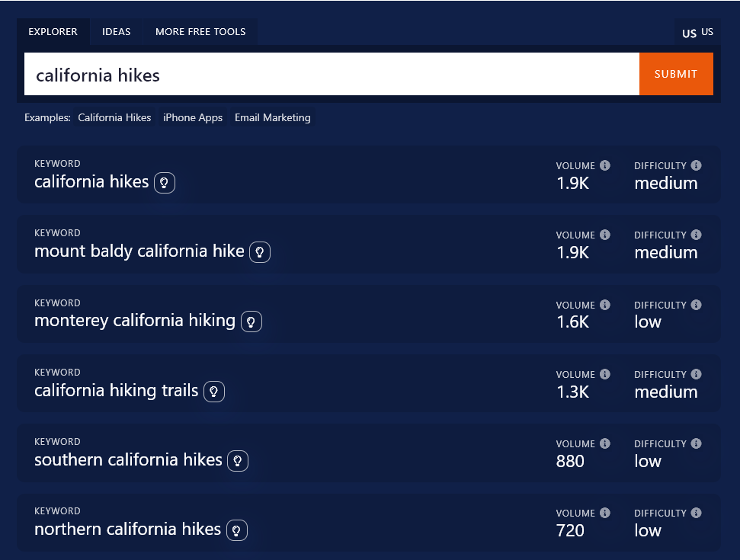This screenshot has height=560, width=740.
Task: Click the VOLUME info icon on the first row
Action: click(x=604, y=165)
